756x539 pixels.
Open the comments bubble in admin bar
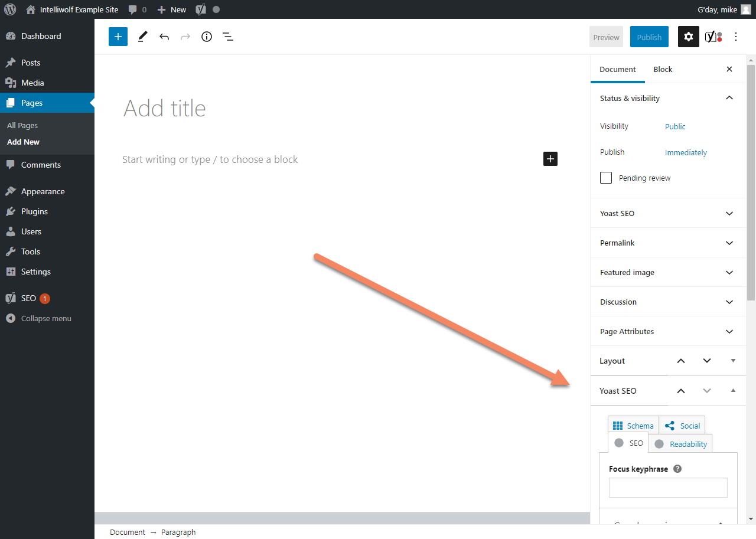(131, 9)
